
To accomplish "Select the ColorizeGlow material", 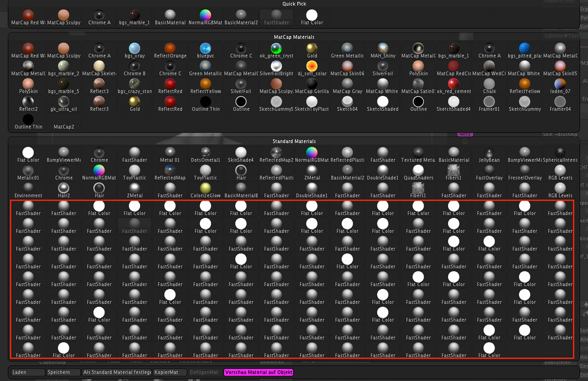I will (x=205, y=189).
